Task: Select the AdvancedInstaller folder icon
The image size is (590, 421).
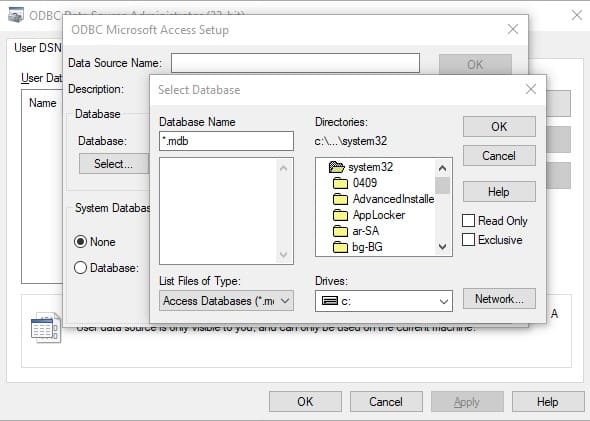Action: coord(341,199)
